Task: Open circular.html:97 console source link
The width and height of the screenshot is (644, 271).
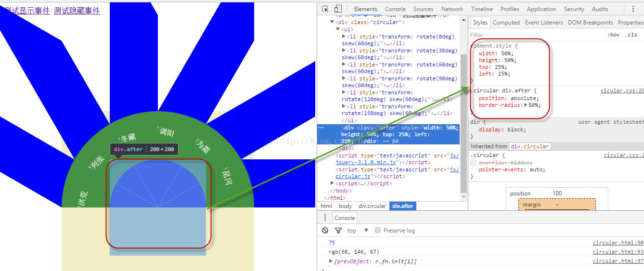Action: point(618,261)
